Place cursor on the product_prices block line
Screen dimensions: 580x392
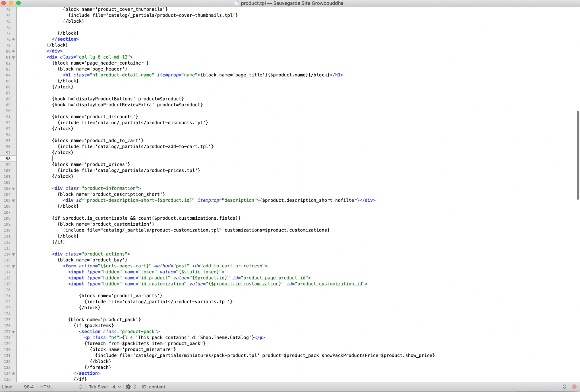(91, 164)
